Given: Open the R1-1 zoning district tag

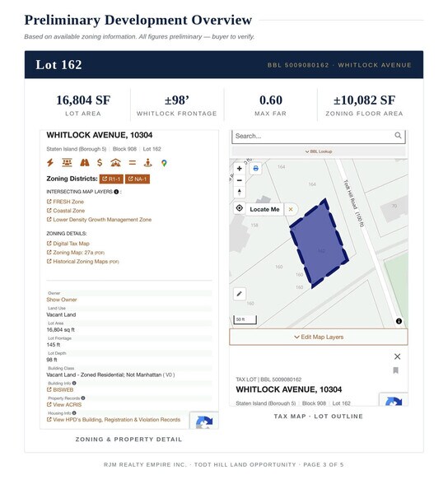Looking at the screenshot, I should coord(111,179).
